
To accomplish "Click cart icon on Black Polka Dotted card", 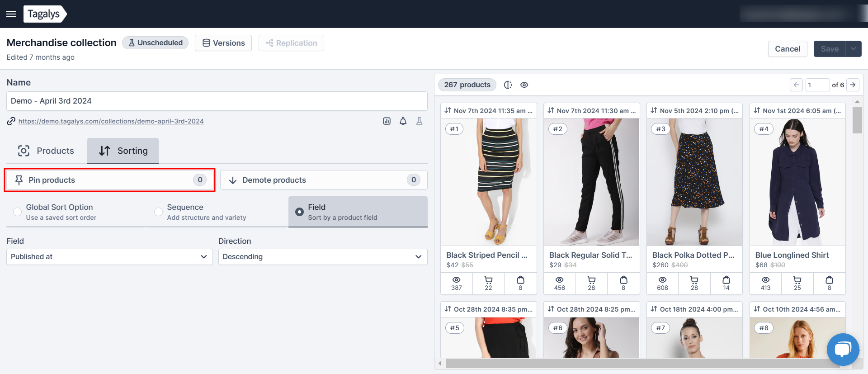I will 694,280.
